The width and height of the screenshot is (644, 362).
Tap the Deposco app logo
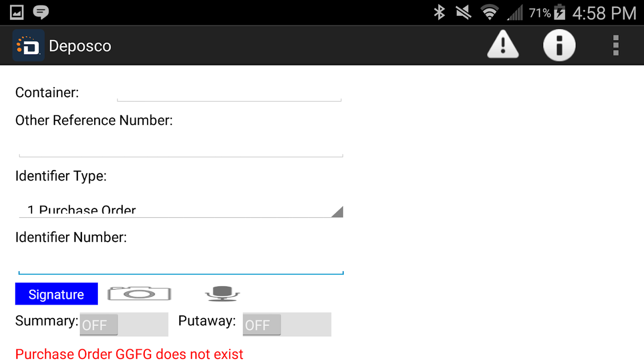tap(29, 45)
